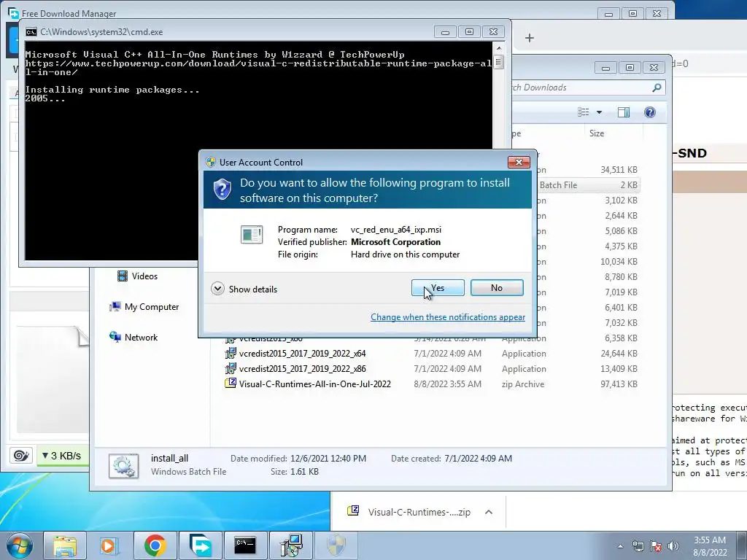Click the 8/8/2022 3:55 AM date cell
Screen dimensions: 747x560
[x=447, y=384]
